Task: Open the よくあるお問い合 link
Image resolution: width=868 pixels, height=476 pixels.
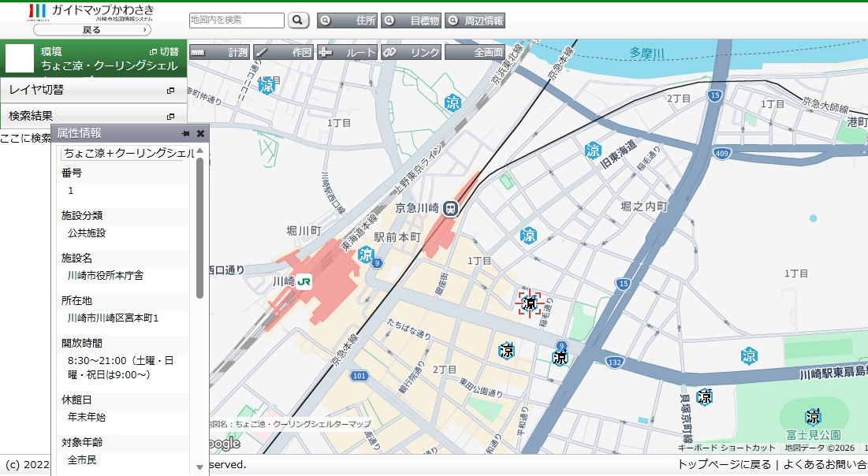Action: (x=825, y=464)
